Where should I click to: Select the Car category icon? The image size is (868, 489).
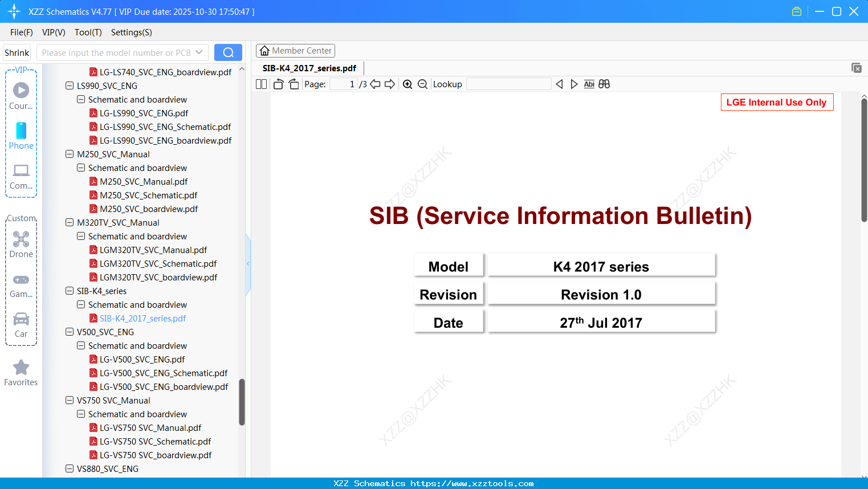21,324
